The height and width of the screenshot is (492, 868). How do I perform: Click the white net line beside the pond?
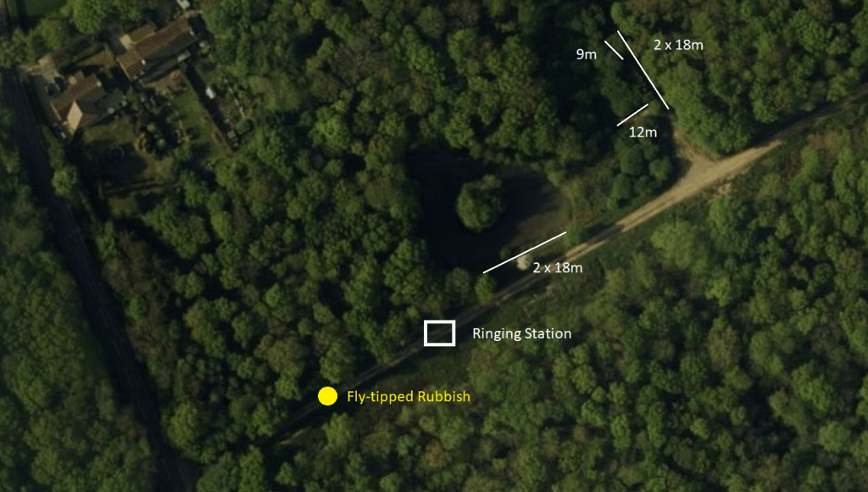click(525, 252)
